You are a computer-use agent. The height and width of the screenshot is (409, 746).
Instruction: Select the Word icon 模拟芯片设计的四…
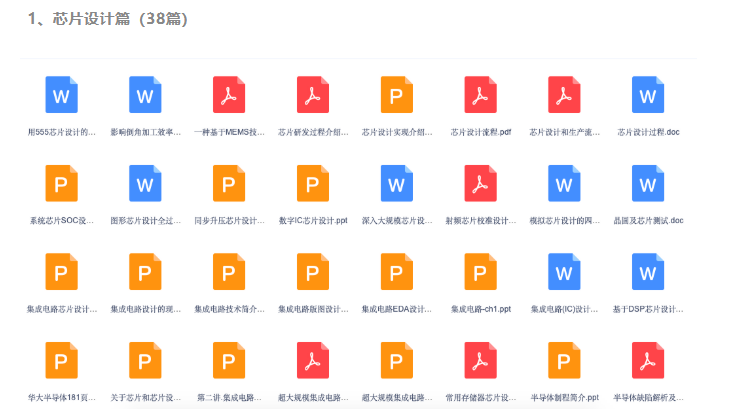pyautogui.click(x=564, y=184)
